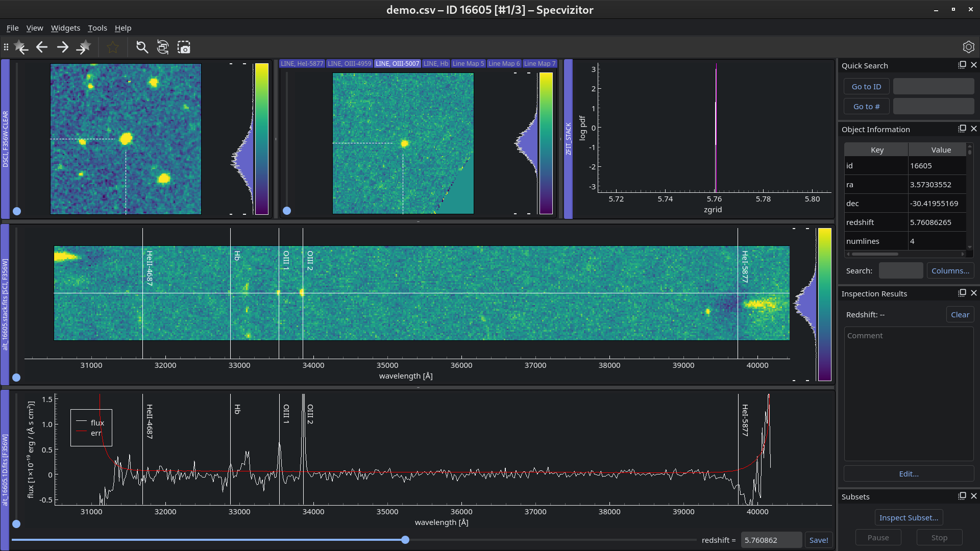Focus the Go to ID input field
Viewport: 980px width, 551px height.
(x=934, y=87)
